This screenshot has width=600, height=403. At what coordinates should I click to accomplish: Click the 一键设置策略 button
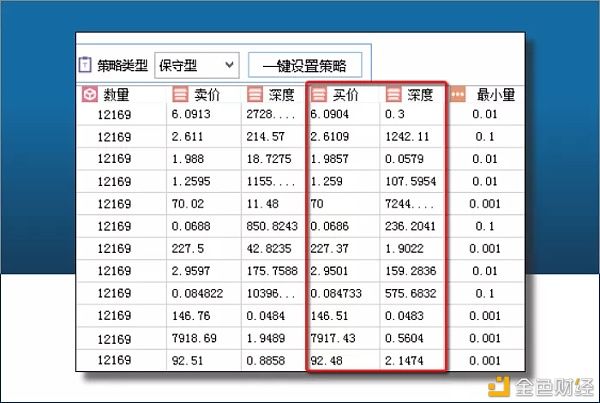305,65
